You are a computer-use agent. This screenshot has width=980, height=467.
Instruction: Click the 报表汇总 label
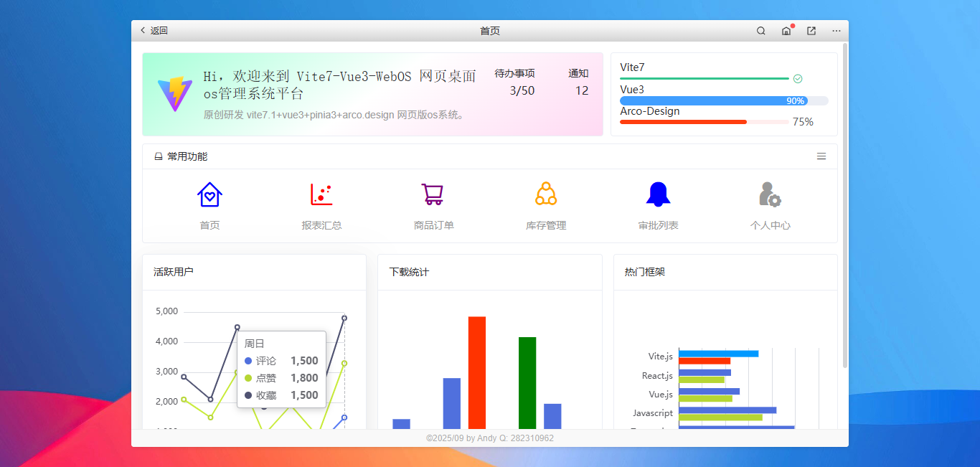tap(321, 225)
